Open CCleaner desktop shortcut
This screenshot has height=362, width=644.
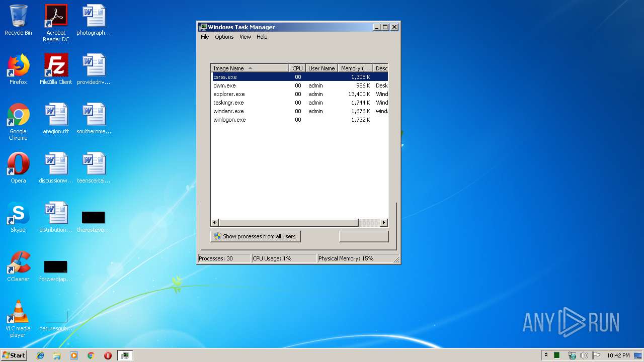pyautogui.click(x=18, y=266)
